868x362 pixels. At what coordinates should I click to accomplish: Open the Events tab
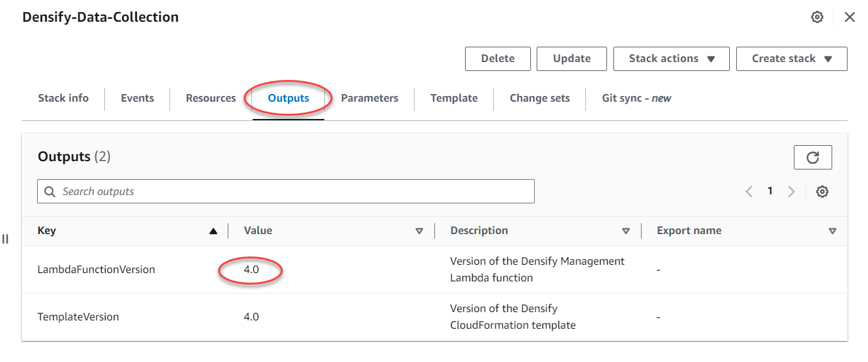coord(138,98)
